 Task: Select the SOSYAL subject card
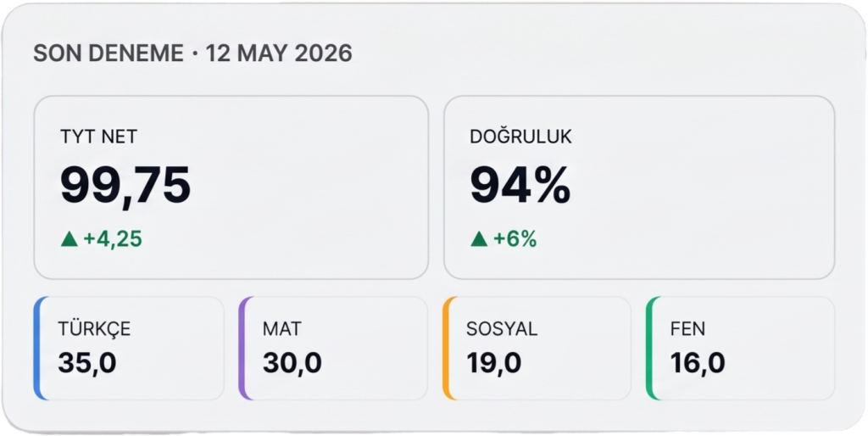[537, 348]
